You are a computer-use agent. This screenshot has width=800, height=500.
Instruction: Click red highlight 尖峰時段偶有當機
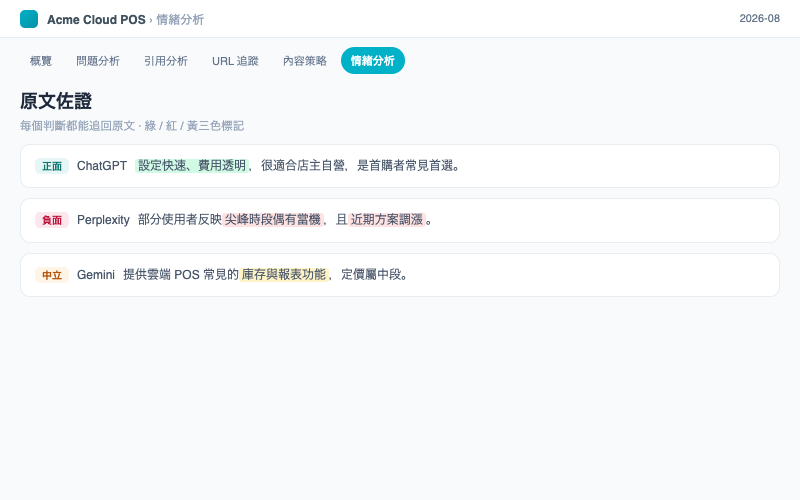point(273,220)
